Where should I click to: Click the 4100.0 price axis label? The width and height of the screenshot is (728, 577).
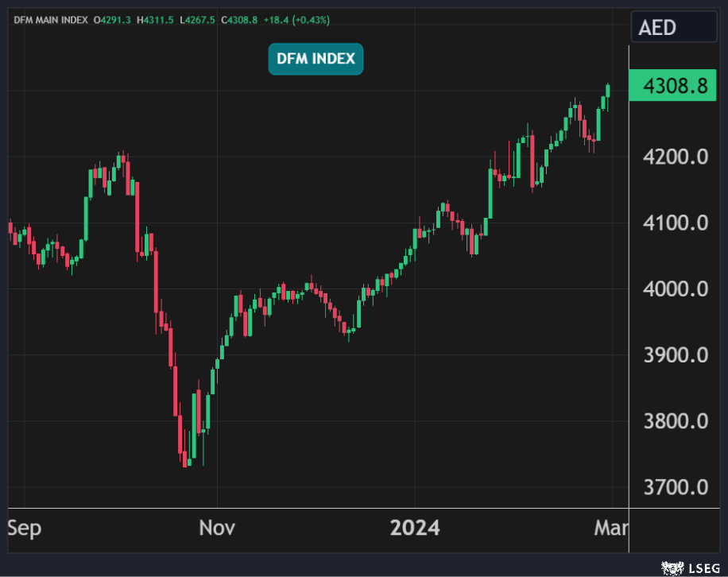(675, 223)
